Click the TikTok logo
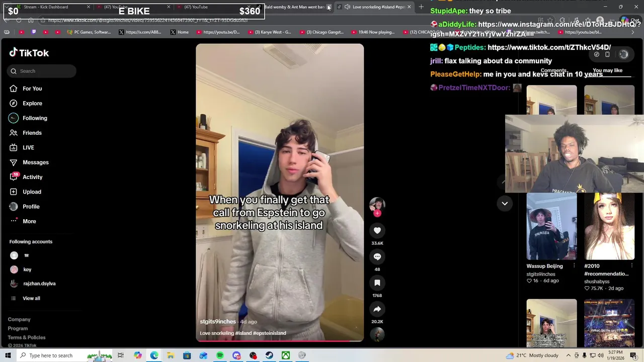The width and height of the screenshot is (644, 362). (x=29, y=53)
